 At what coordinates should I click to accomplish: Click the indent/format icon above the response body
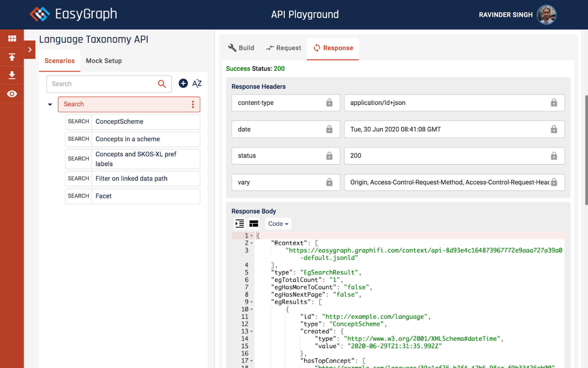pos(239,224)
